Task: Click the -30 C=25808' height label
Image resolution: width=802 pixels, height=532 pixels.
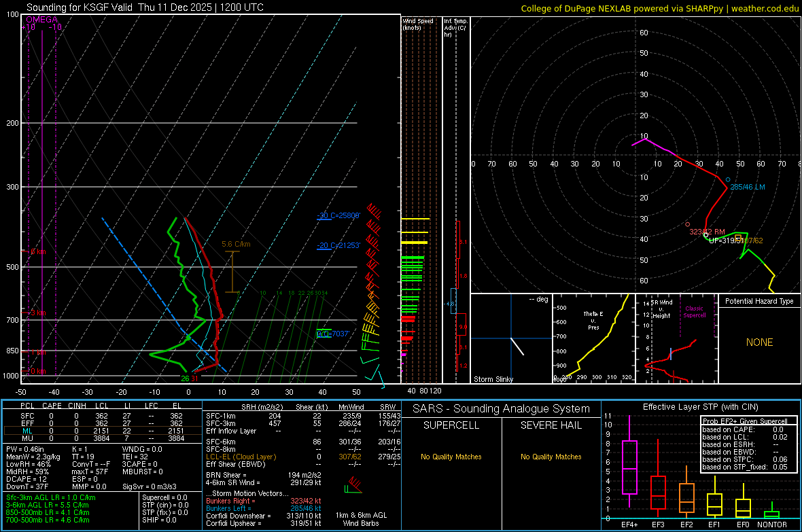Action: tap(339, 215)
